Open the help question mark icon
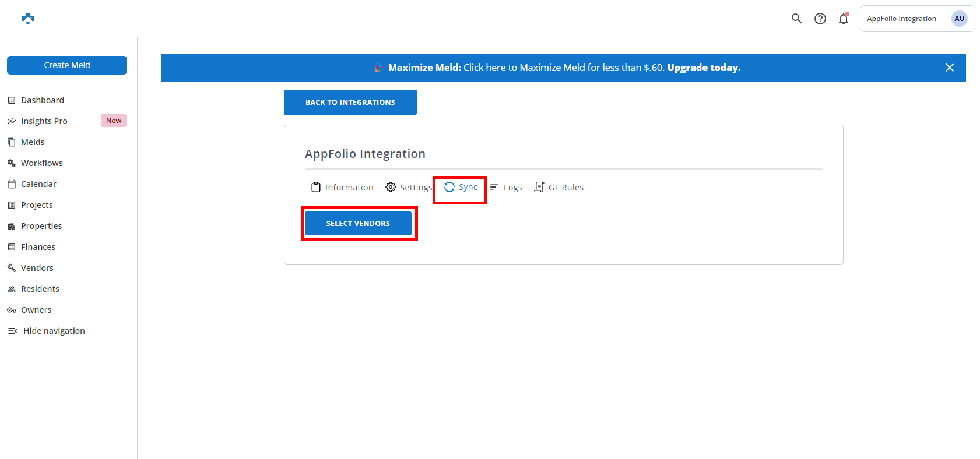 (820, 19)
